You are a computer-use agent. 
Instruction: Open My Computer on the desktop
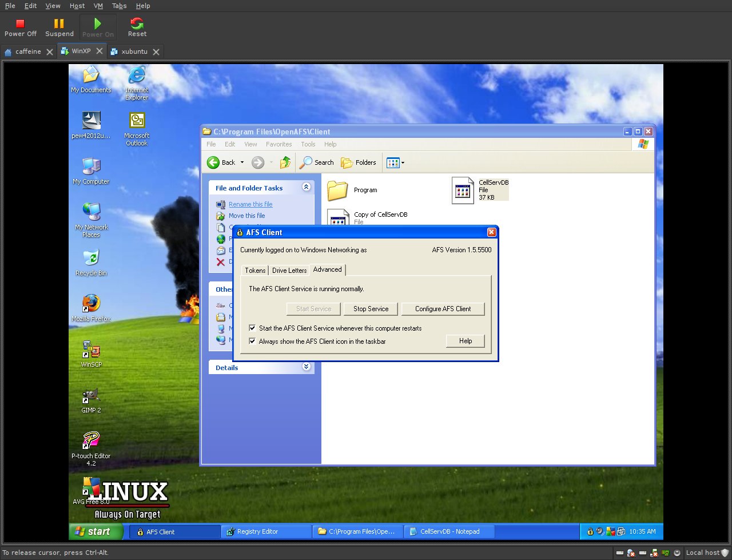(91, 171)
